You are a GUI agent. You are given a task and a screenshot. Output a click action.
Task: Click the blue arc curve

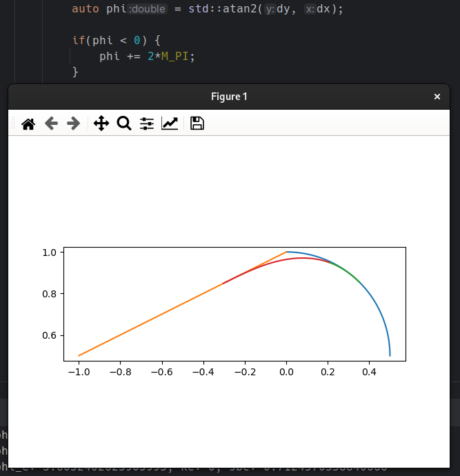377,304
